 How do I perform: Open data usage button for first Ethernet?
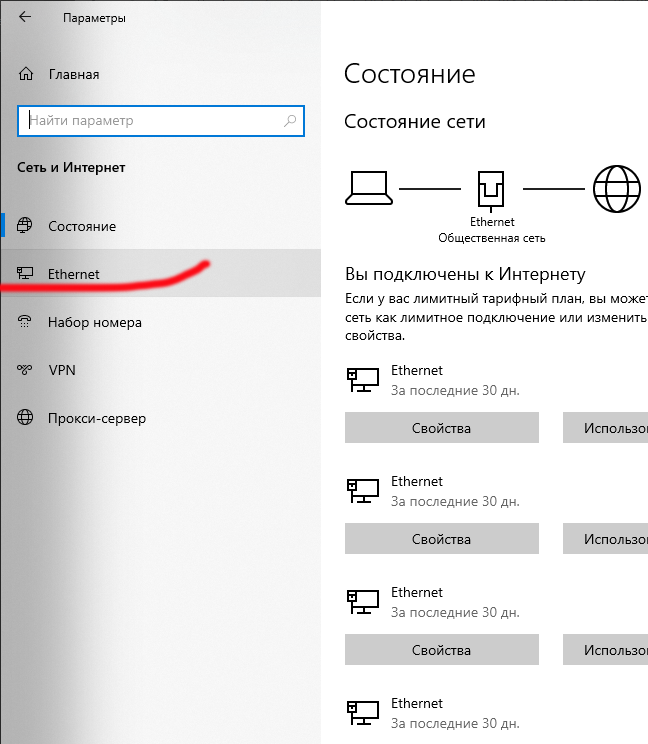click(x=605, y=428)
